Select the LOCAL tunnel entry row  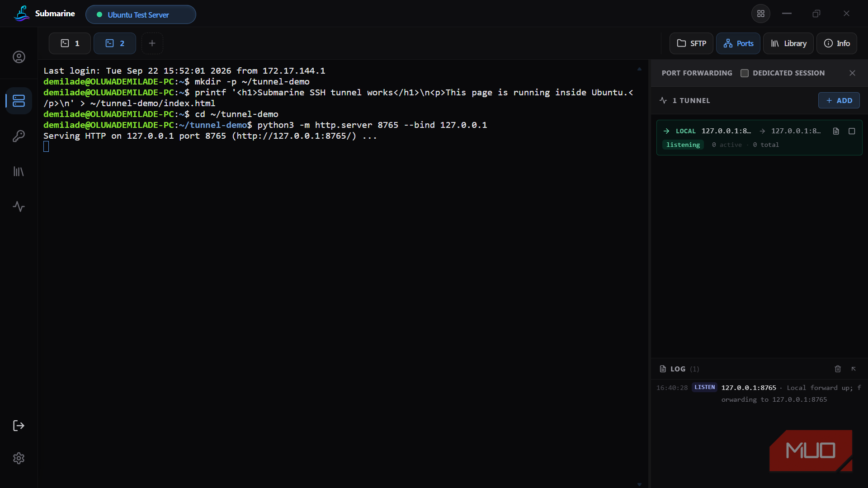759,137
